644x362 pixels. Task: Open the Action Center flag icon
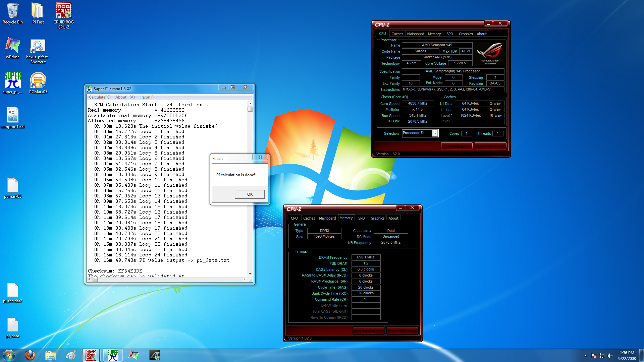[594, 356]
